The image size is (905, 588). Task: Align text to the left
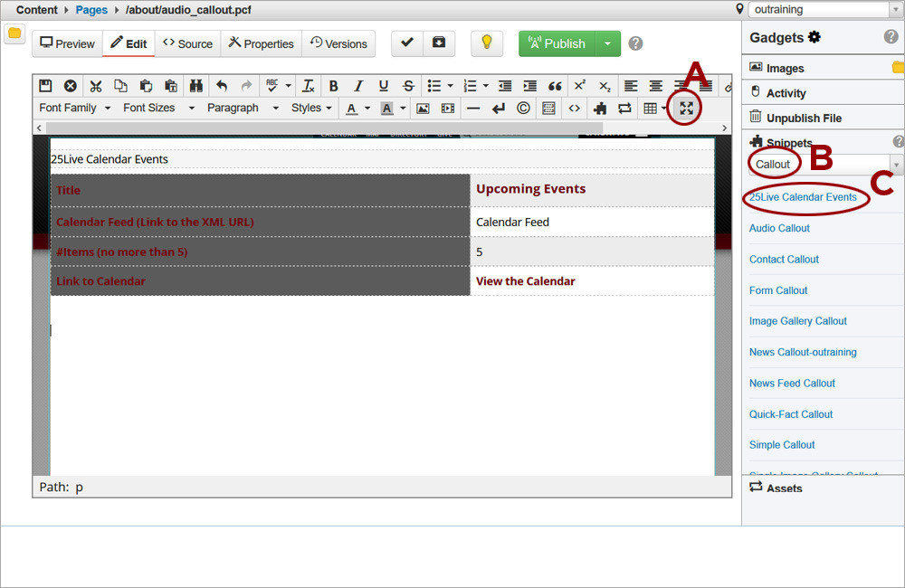(x=631, y=86)
